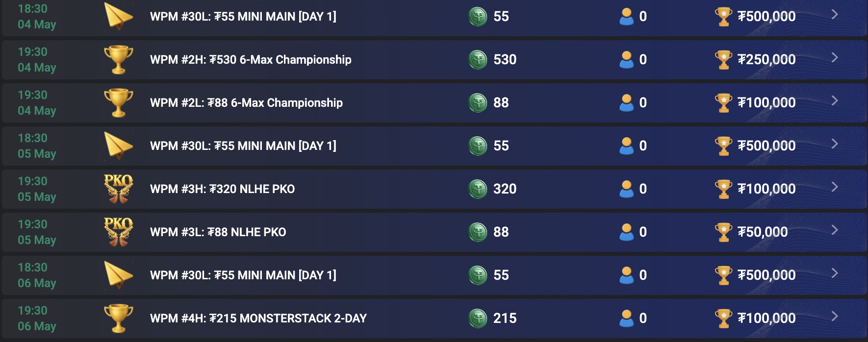This screenshot has height=342, width=868.
Task: Open the WPM #2H ₹530 6-Max Championship tournament
Action: pyautogui.click(x=250, y=59)
